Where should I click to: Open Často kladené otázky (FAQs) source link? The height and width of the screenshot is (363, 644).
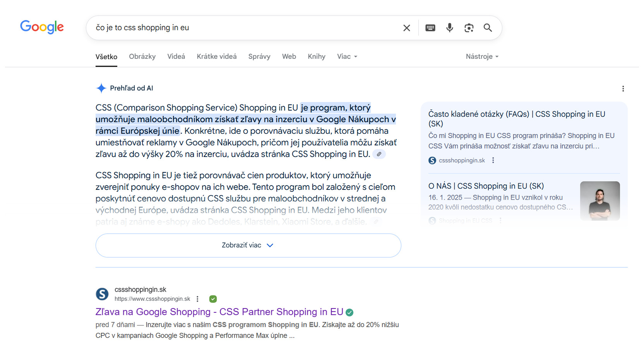(x=516, y=119)
